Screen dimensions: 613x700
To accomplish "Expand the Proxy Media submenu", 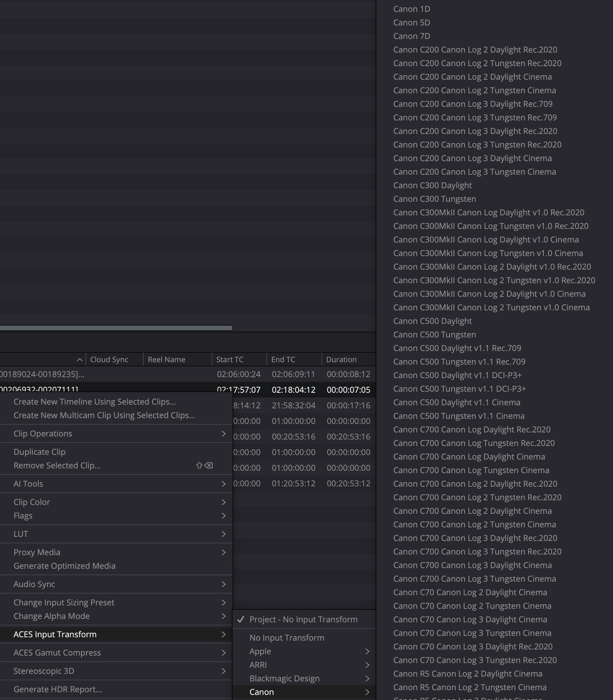I will 116,552.
